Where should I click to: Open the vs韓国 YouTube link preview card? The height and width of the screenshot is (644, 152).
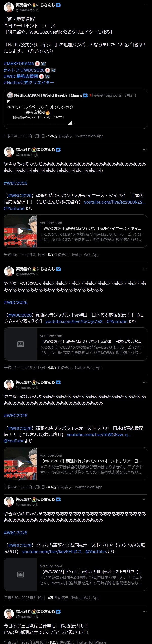[75, 344]
